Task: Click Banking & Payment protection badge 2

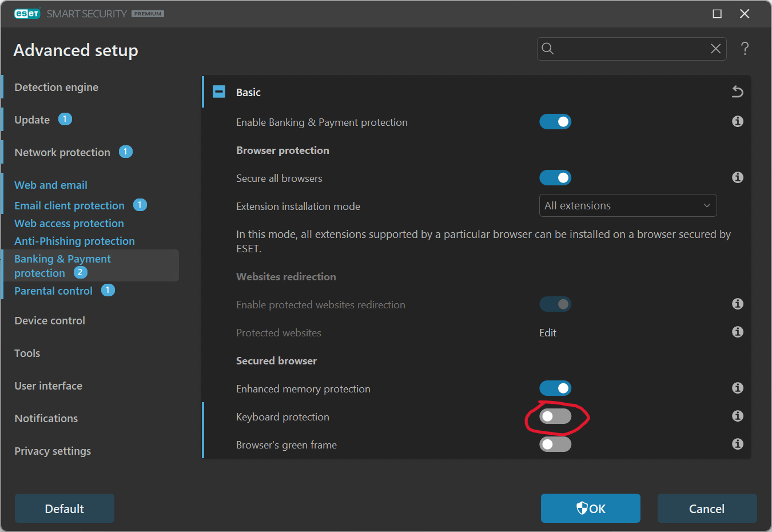Action: [x=81, y=272]
